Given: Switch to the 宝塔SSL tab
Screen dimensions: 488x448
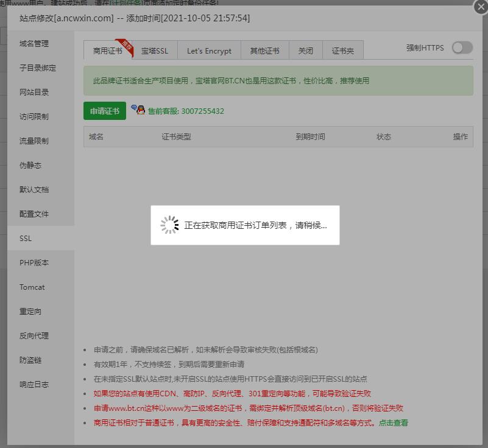Looking at the screenshot, I should pyautogui.click(x=155, y=51).
